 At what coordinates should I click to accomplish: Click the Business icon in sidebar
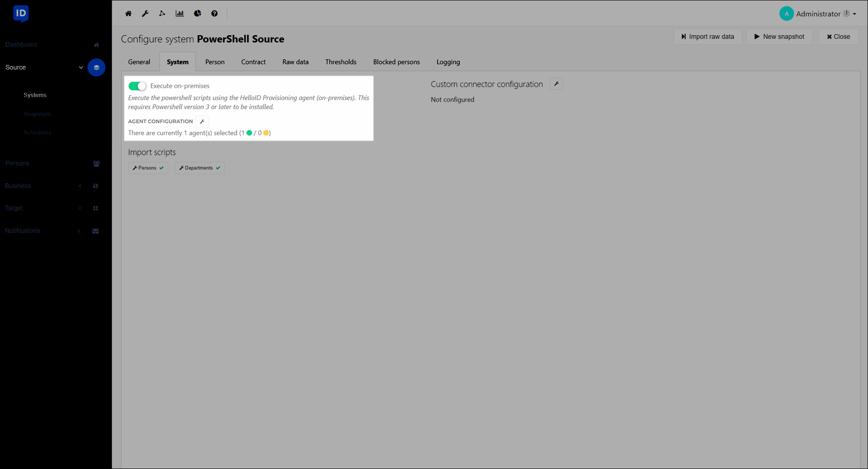96,186
